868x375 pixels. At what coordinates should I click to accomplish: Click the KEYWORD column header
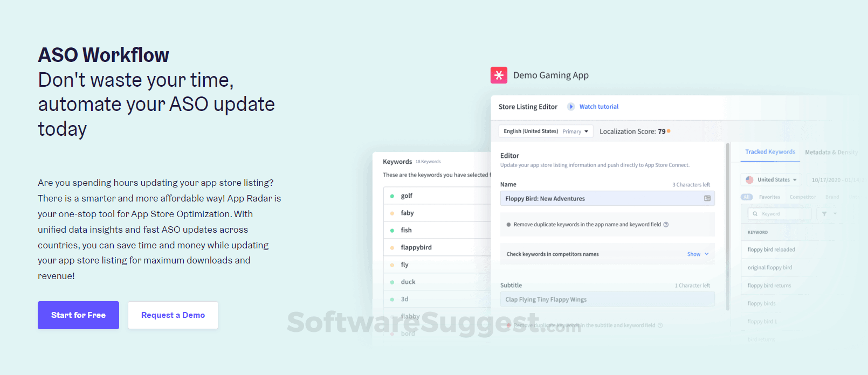point(757,232)
